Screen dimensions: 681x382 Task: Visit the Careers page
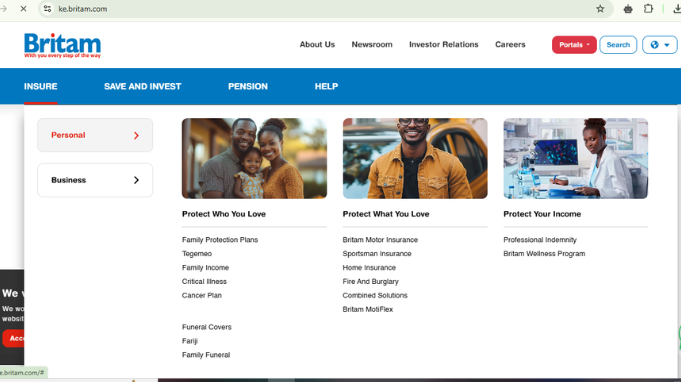(x=510, y=44)
